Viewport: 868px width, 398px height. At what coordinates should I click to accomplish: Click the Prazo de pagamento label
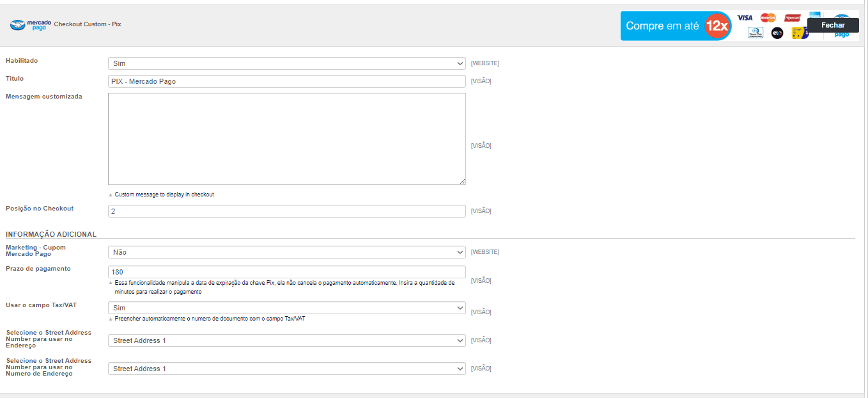point(38,269)
